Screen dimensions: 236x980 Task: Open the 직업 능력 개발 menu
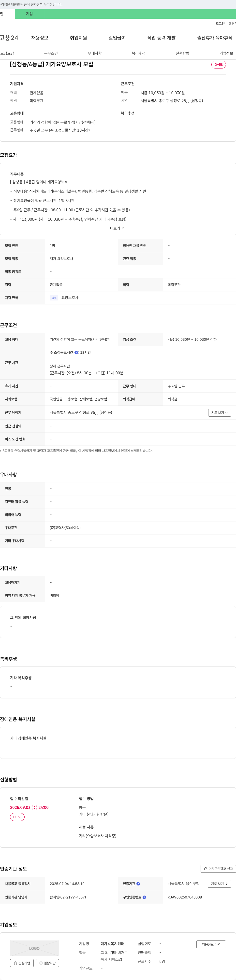[161, 38]
